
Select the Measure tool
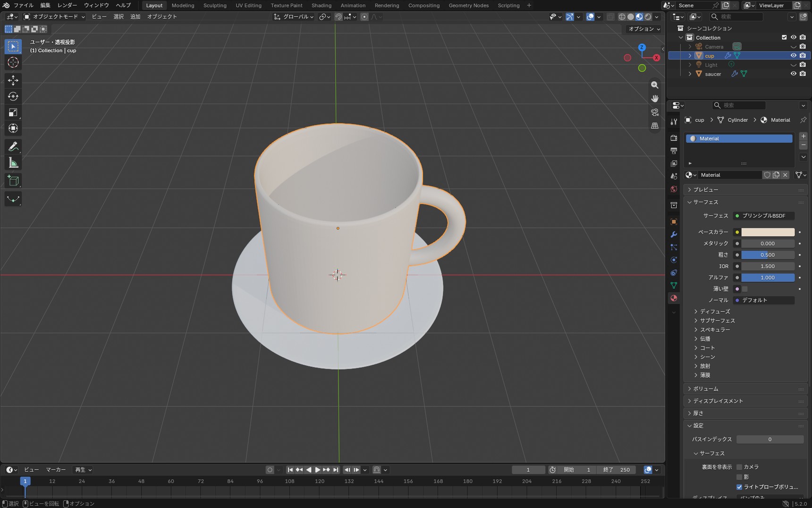click(x=13, y=163)
